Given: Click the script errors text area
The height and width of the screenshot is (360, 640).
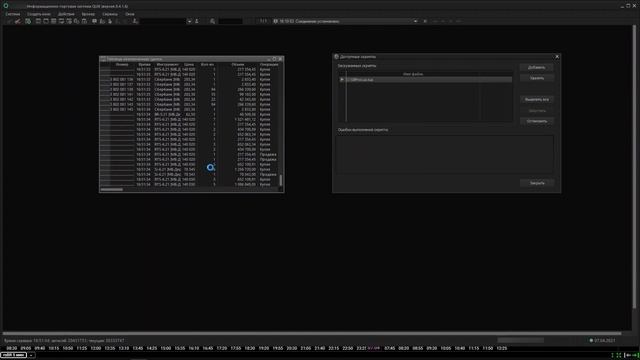Looking at the screenshot, I should click(444, 154).
